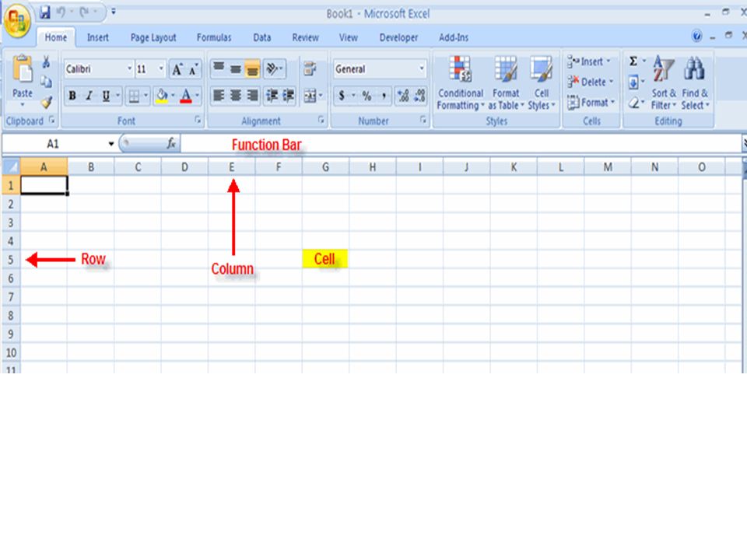The image size is (747, 560).
Task: Enable Wrap Text in Alignment group
Action: [310, 69]
